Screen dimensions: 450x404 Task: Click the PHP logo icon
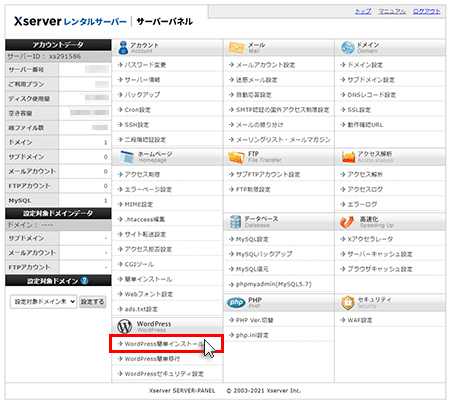[x=236, y=303]
